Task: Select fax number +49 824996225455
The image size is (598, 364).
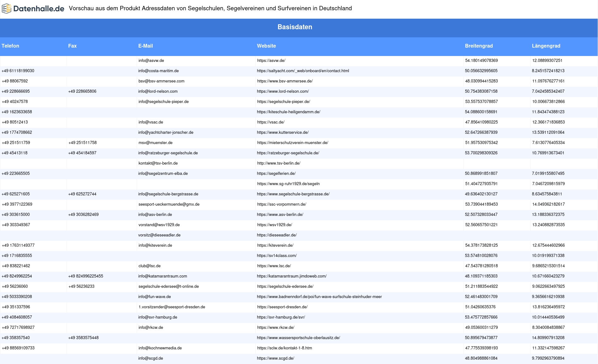Action: [86, 276]
